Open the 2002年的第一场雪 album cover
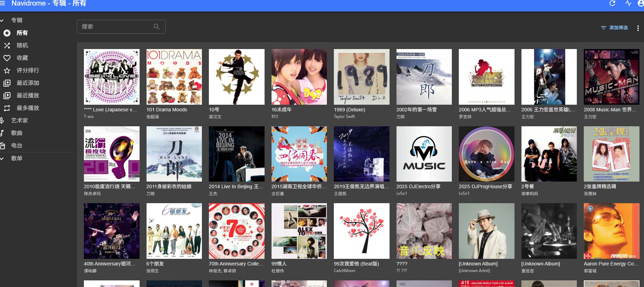644x287 pixels. pos(424,77)
